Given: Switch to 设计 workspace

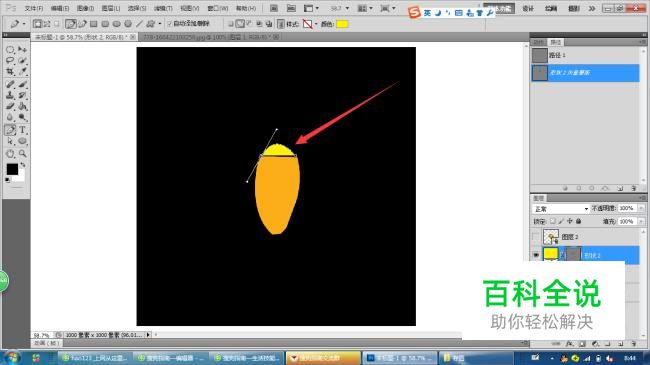Looking at the screenshot, I should point(528,8).
